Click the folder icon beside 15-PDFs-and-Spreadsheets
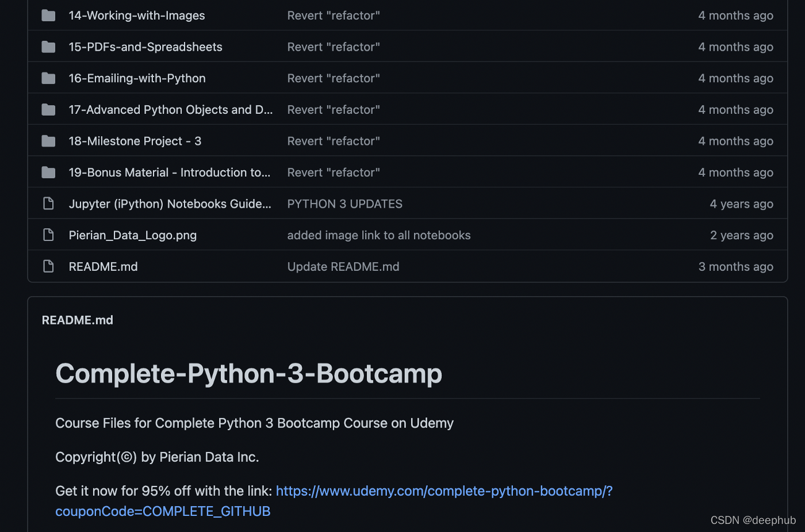 coord(49,47)
